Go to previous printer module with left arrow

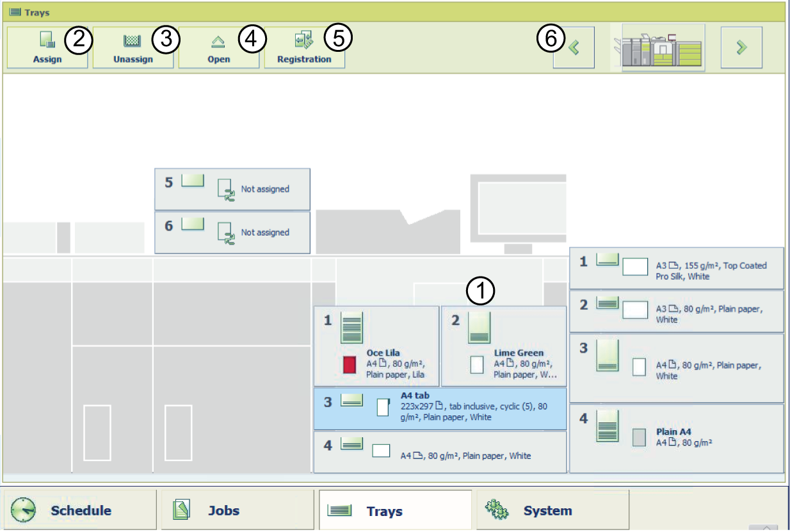coord(574,47)
